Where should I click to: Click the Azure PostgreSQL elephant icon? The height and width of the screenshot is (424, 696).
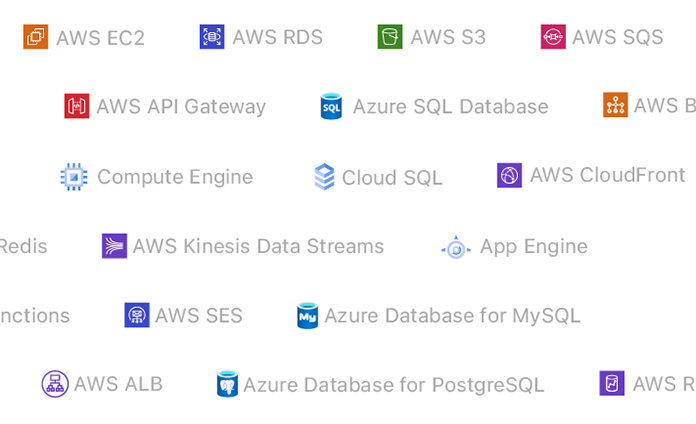(x=227, y=384)
